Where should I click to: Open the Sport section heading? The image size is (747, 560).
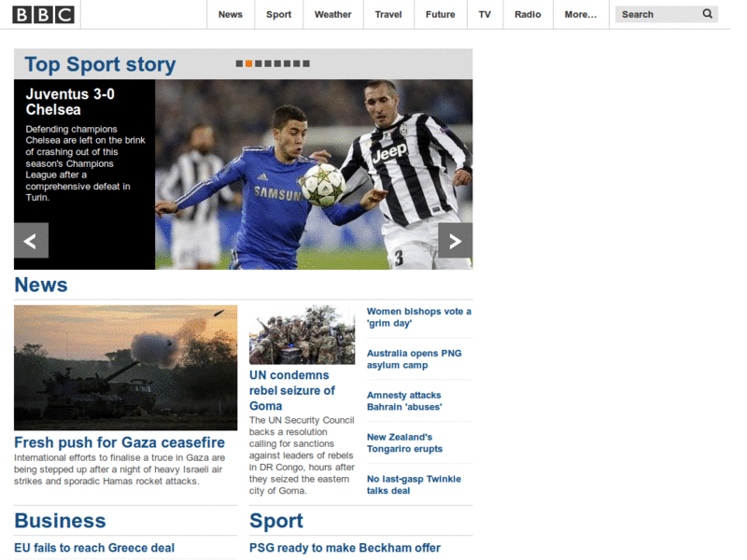pos(276,521)
